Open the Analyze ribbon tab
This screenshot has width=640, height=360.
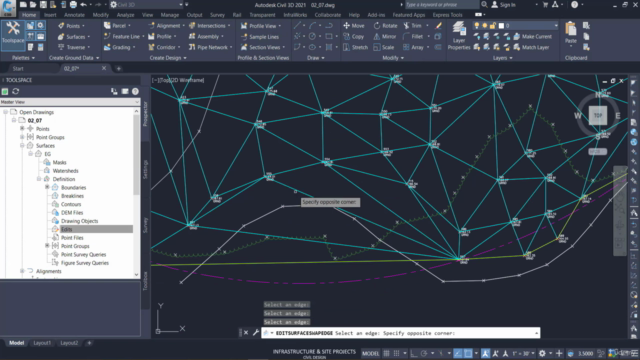click(125, 15)
